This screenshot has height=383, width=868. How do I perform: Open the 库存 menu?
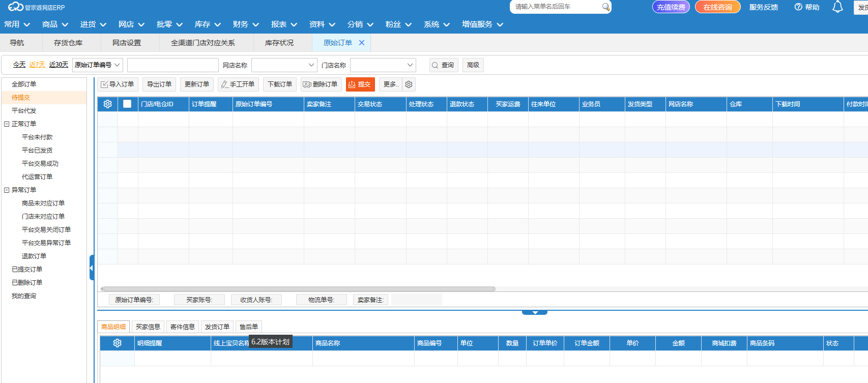click(207, 24)
